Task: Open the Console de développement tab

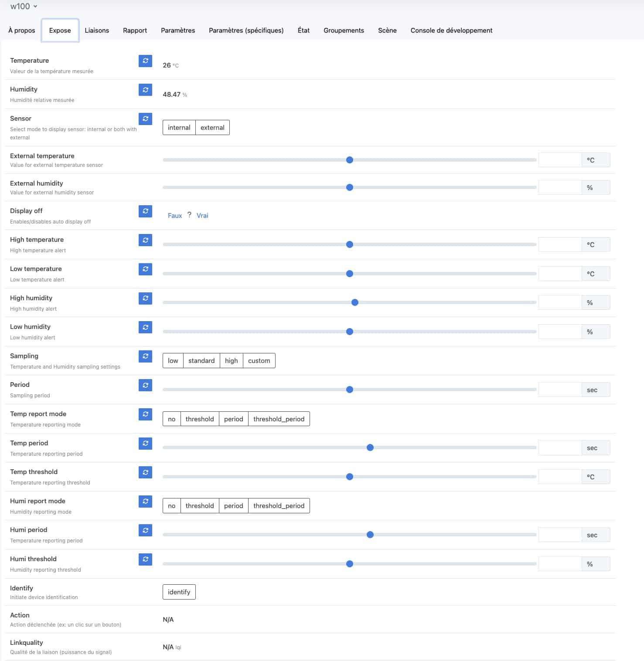Action: (451, 31)
